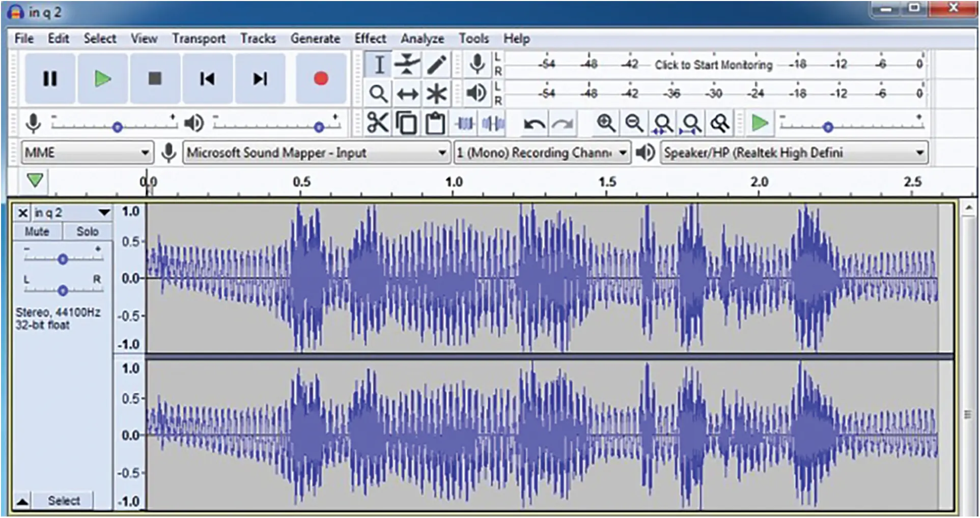Click to Start Monitoring on record meter
980x518 pixels.
pos(713,65)
